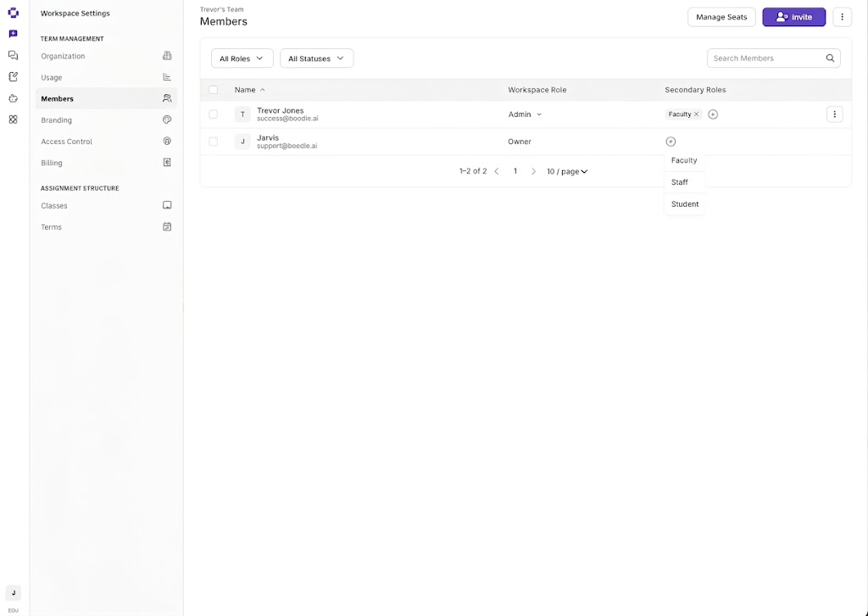Click the T avatar for Trevor Jones
Viewport: 868px width, 616px height.
pos(242,114)
